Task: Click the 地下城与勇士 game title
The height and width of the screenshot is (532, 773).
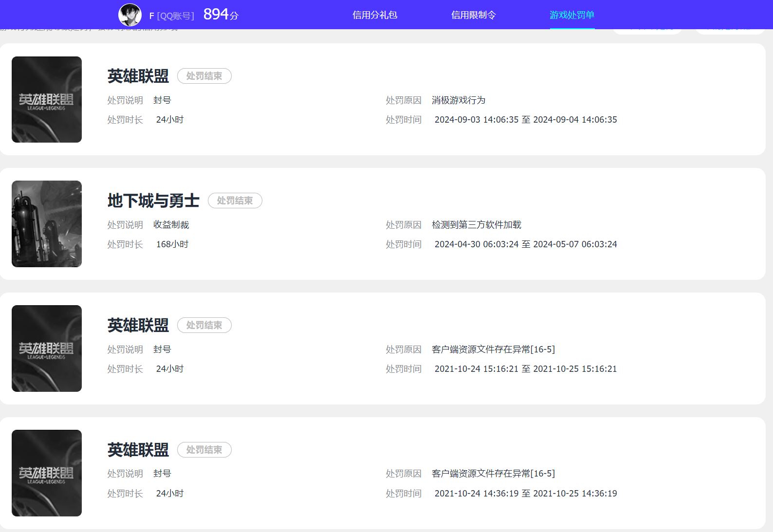Action: click(x=153, y=201)
